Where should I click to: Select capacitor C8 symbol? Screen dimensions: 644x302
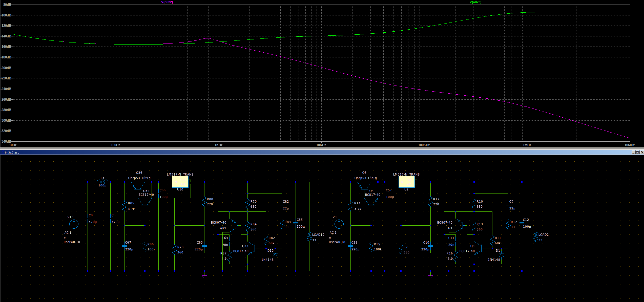pyautogui.click(x=88, y=219)
